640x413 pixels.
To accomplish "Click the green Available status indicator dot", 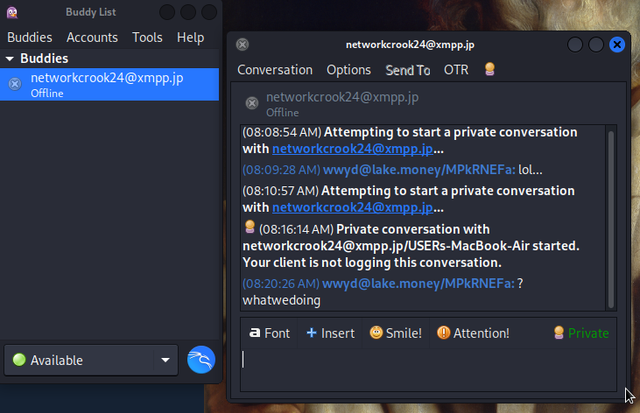I will pyautogui.click(x=19, y=360).
